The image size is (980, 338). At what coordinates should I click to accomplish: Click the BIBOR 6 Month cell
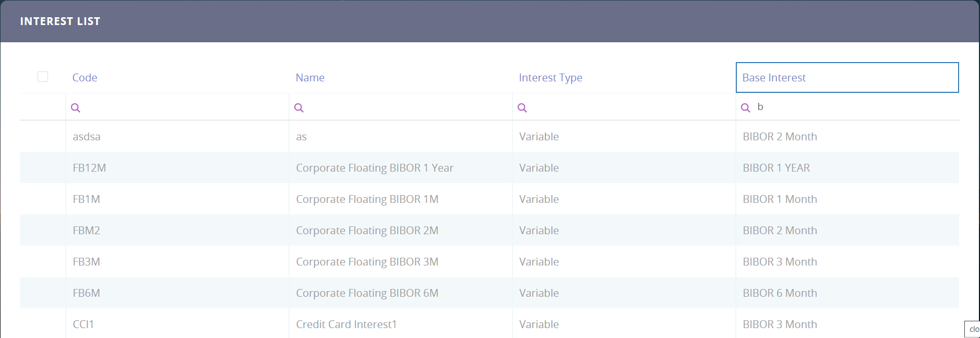780,293
